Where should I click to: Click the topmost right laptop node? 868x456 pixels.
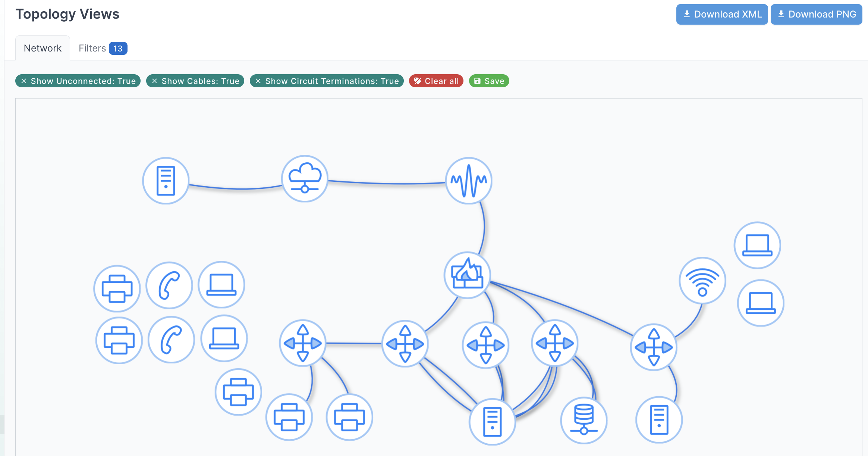pos(757,245)
